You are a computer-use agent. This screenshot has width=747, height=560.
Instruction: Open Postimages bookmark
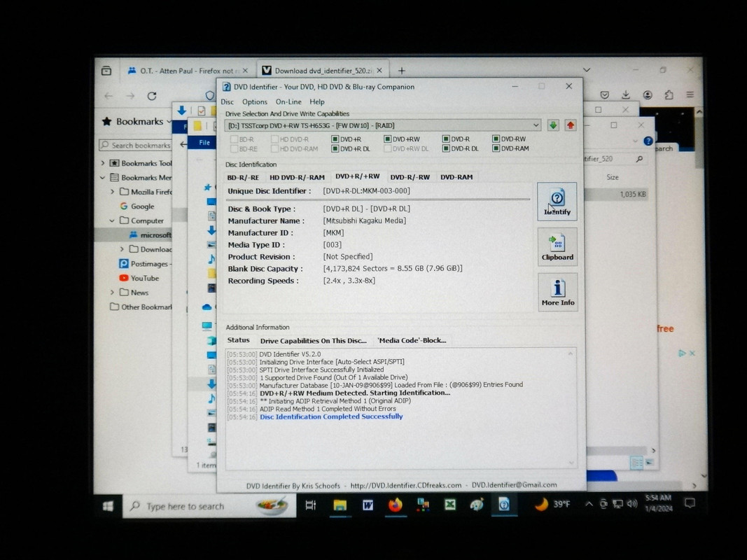(x=146, y=264)
